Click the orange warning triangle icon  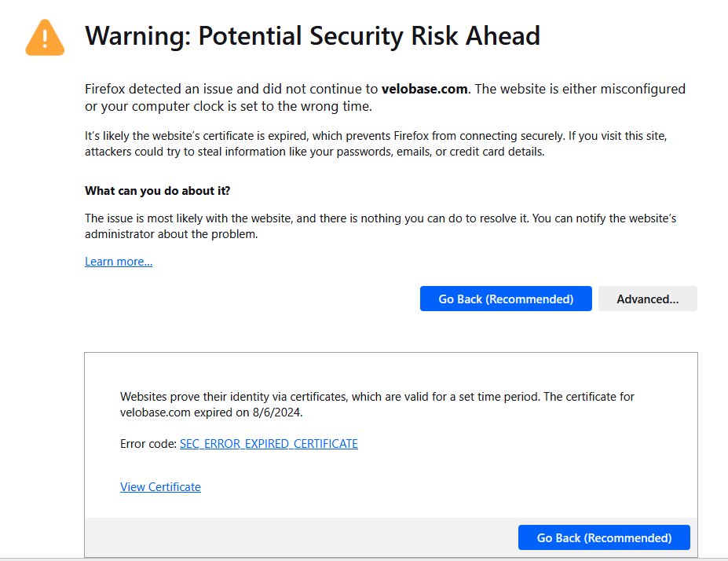coord(45,37)
